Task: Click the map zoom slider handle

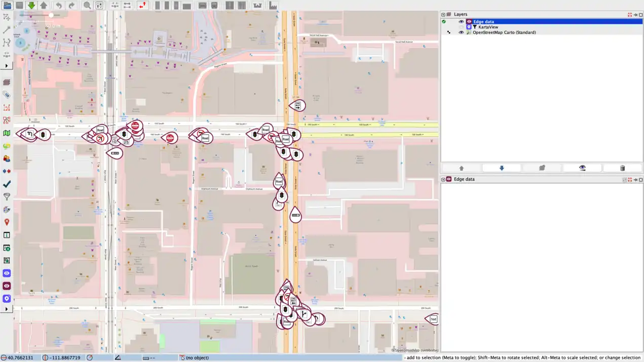Action: point(51,15)
